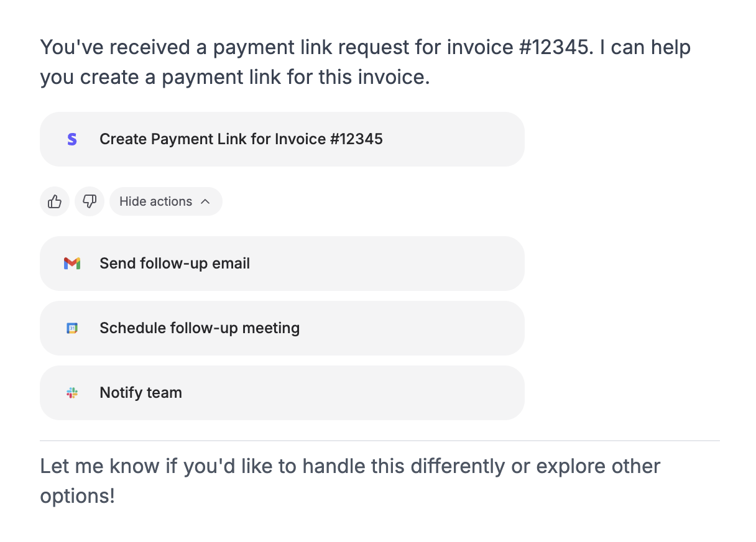Click the Gmail icon
Screen dimensions: 756x542
(x=72, y=264)
